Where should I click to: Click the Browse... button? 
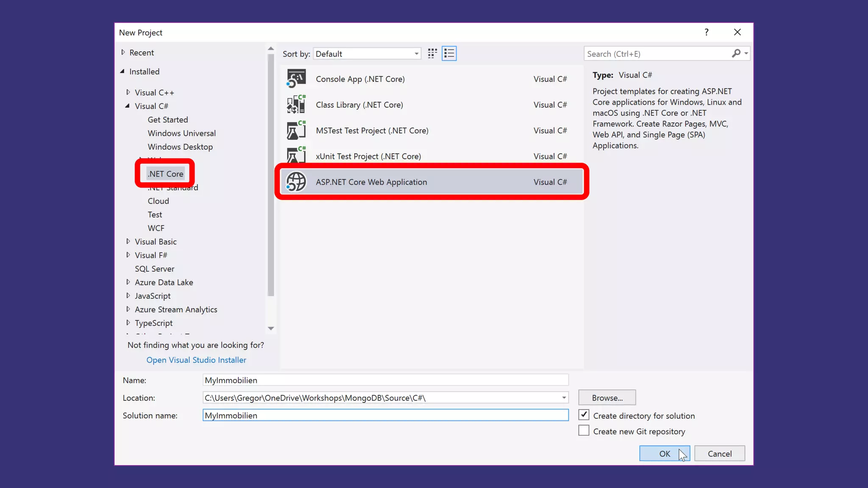(607, 398)
